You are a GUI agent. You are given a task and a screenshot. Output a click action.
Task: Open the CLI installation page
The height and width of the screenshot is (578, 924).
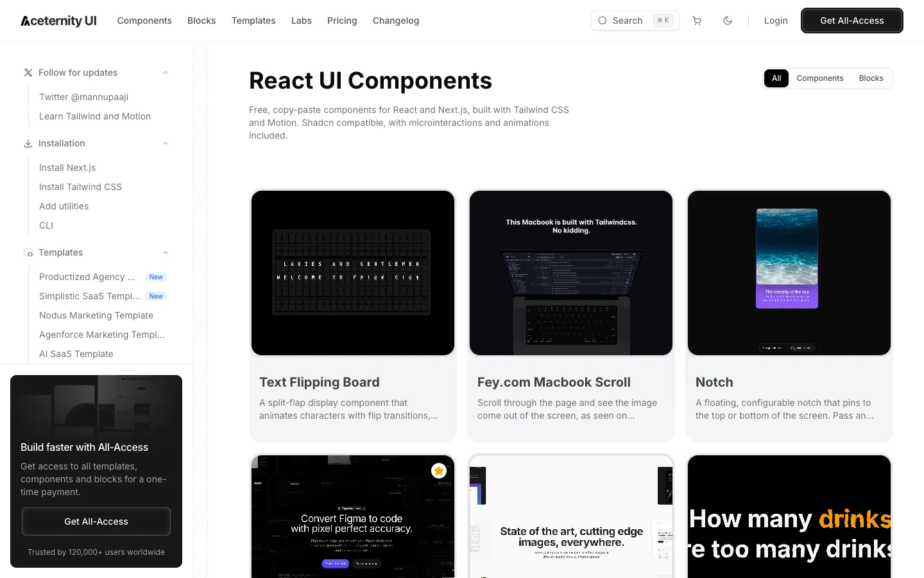coord(46,225)
